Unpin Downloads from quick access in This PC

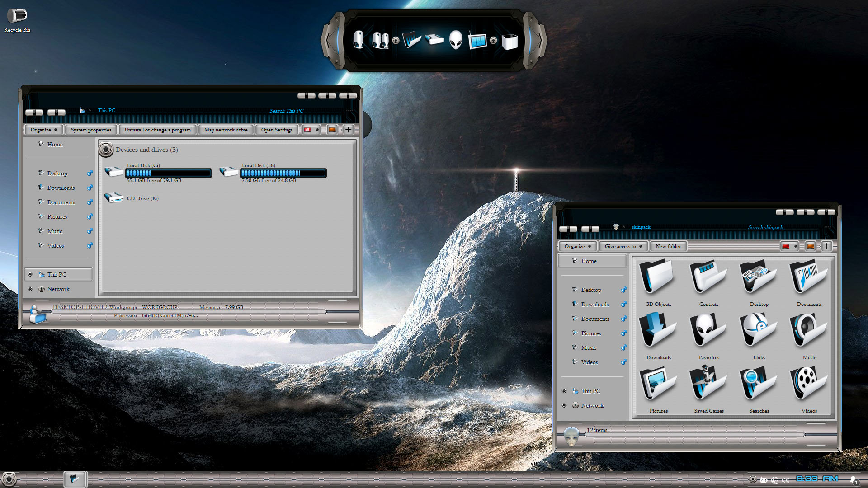point(90,188)
